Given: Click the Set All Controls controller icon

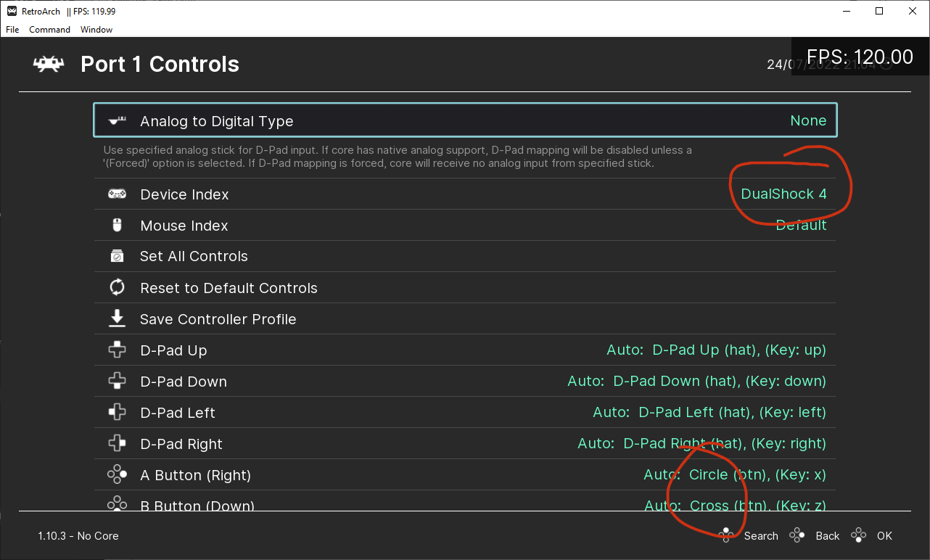Looking at the screenshot, I should (118, 256).
